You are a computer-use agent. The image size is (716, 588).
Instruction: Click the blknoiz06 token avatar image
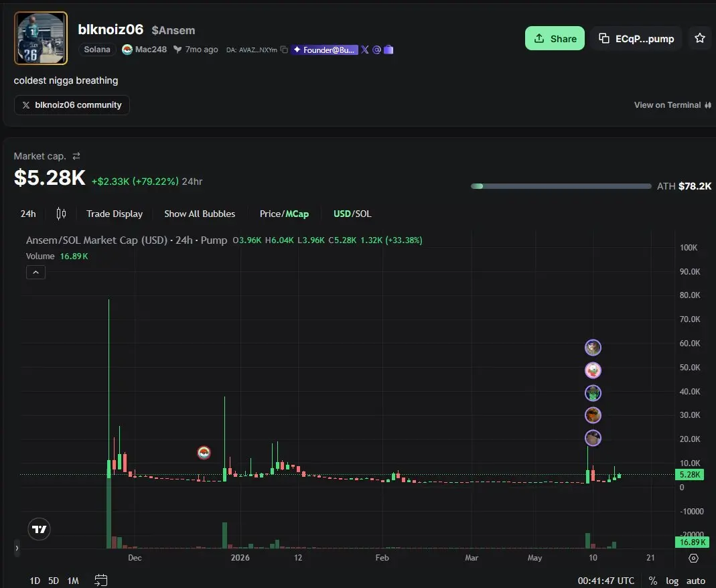41,38
